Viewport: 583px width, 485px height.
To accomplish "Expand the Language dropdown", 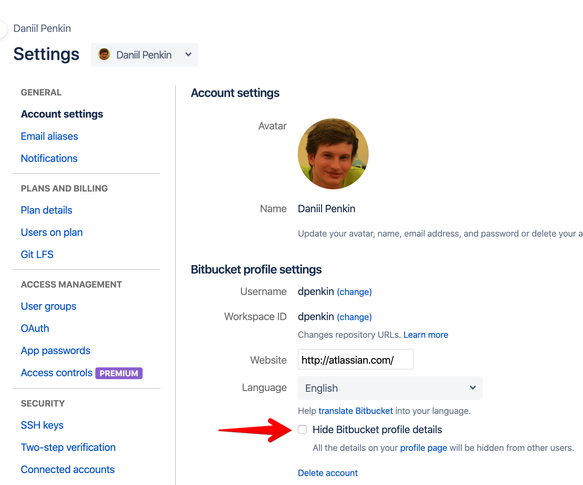I will point(390,388).
